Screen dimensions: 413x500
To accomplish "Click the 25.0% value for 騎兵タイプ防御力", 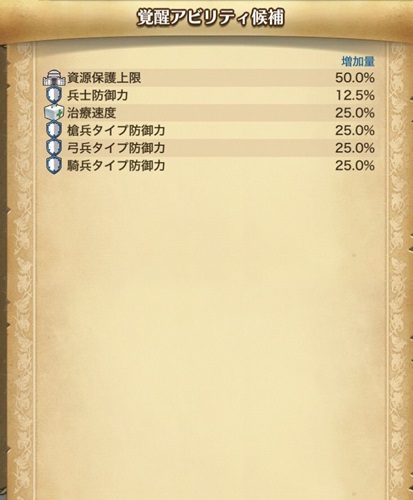I will pyautogui.click(x=355, y=165).
